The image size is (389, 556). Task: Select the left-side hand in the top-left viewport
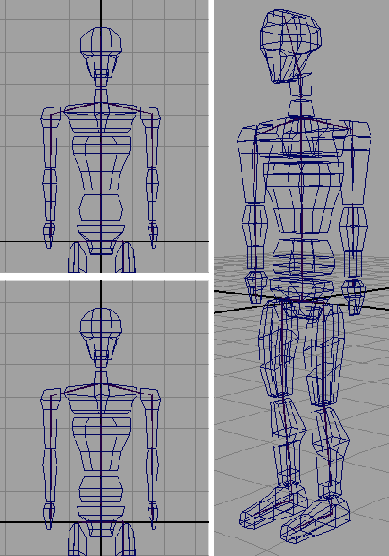pos(49,235)
